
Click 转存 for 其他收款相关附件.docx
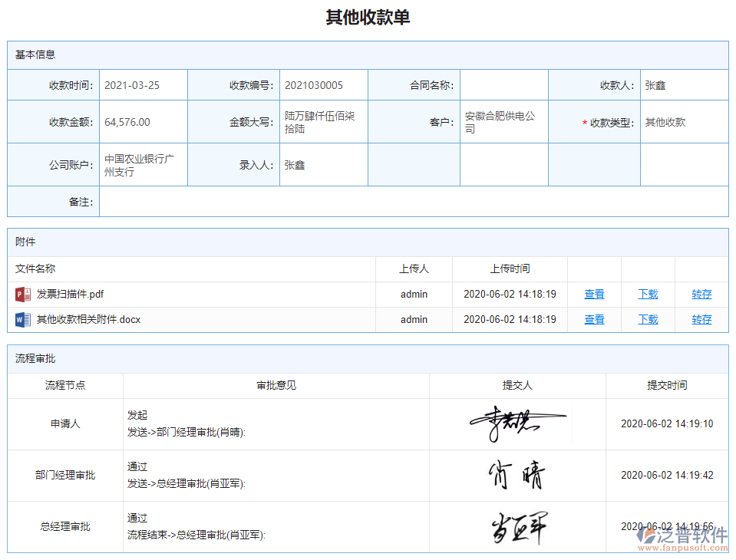pyautogui.click(x=701, y=320)
